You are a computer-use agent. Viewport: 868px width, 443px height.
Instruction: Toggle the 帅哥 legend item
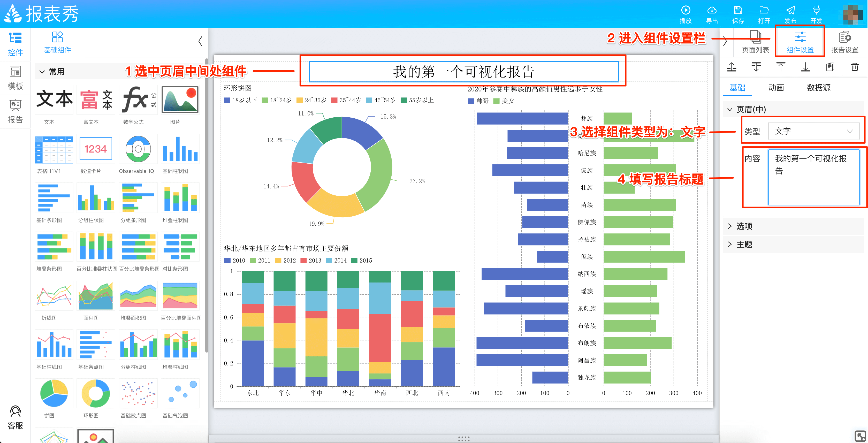[478, 101]
